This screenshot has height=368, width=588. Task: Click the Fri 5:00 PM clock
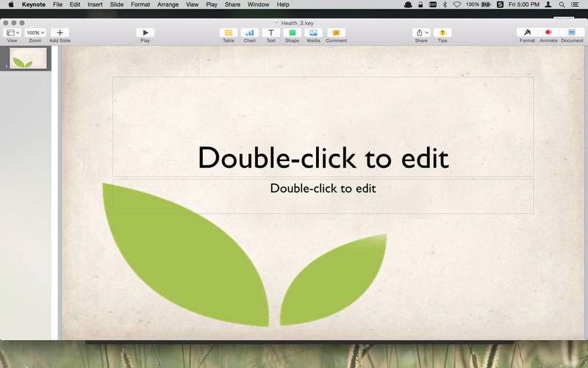pyautogui.click(x=524, y=4)
